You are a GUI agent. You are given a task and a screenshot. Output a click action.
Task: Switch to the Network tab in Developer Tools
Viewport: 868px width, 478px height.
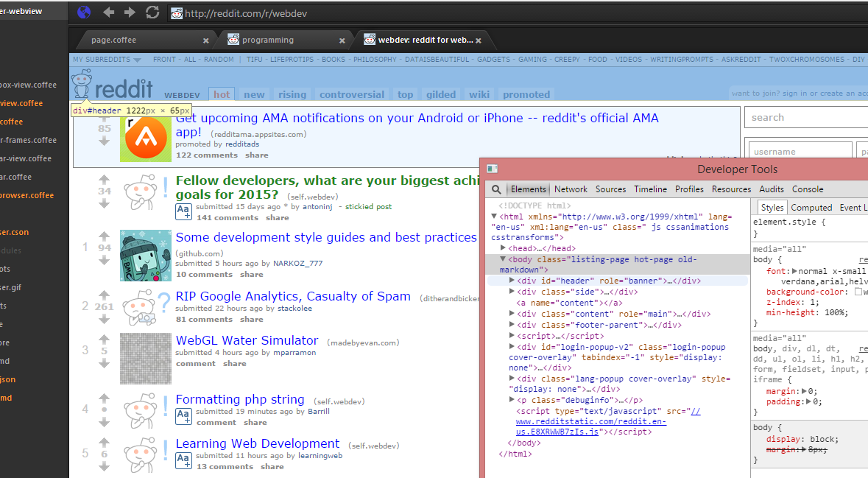[x=571, y=189]
